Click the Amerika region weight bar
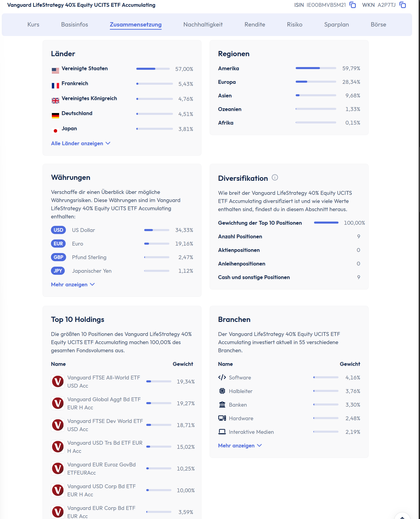This screenshot has width=420, height=519. 316,68
